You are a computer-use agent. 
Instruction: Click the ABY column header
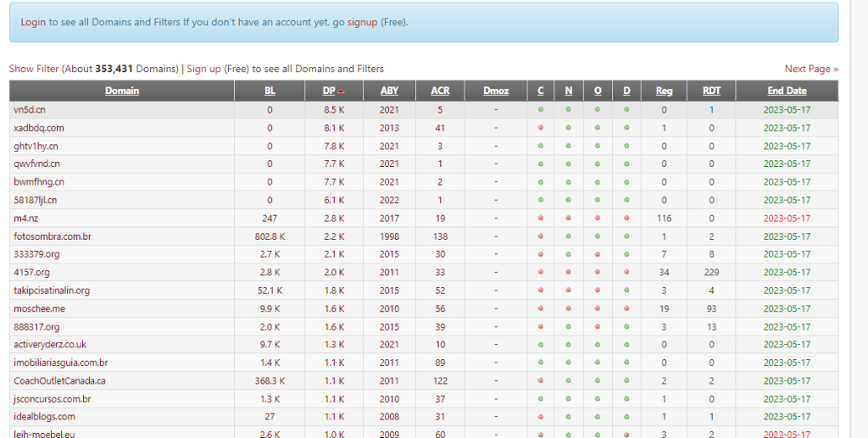389,91
